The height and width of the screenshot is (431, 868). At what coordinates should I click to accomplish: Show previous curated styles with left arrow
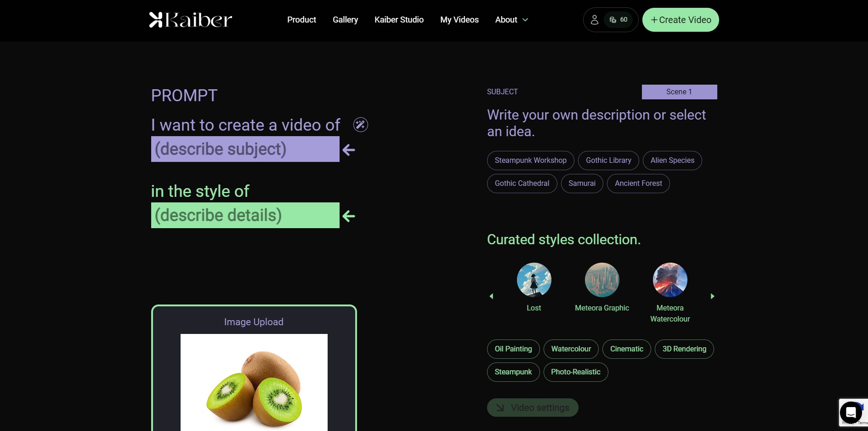click(x=491, y=296)
